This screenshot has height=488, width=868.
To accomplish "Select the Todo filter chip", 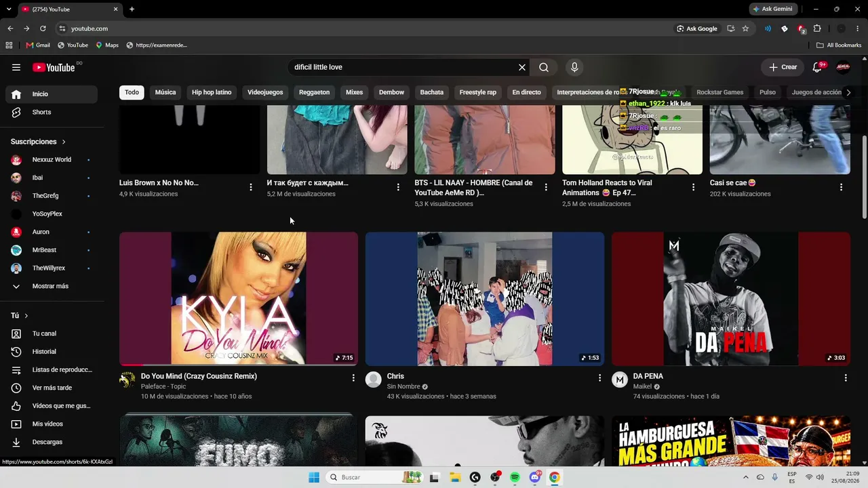I will 132,92.
